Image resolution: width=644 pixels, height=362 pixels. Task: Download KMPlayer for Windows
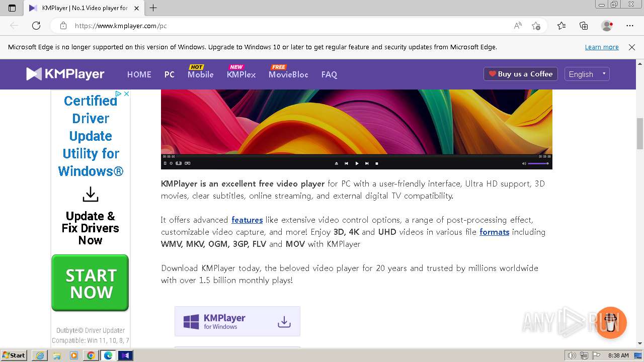pyautogui.click(x=237, y=321)
